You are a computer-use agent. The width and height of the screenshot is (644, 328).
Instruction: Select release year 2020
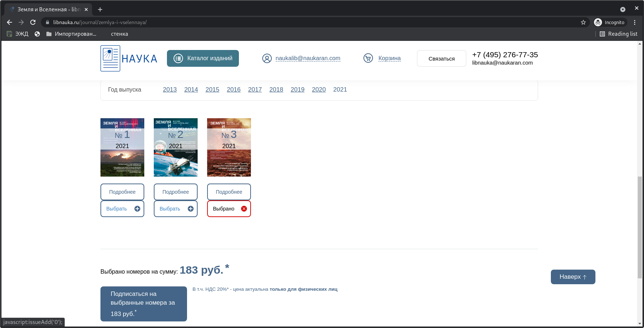tap(319, 90)
